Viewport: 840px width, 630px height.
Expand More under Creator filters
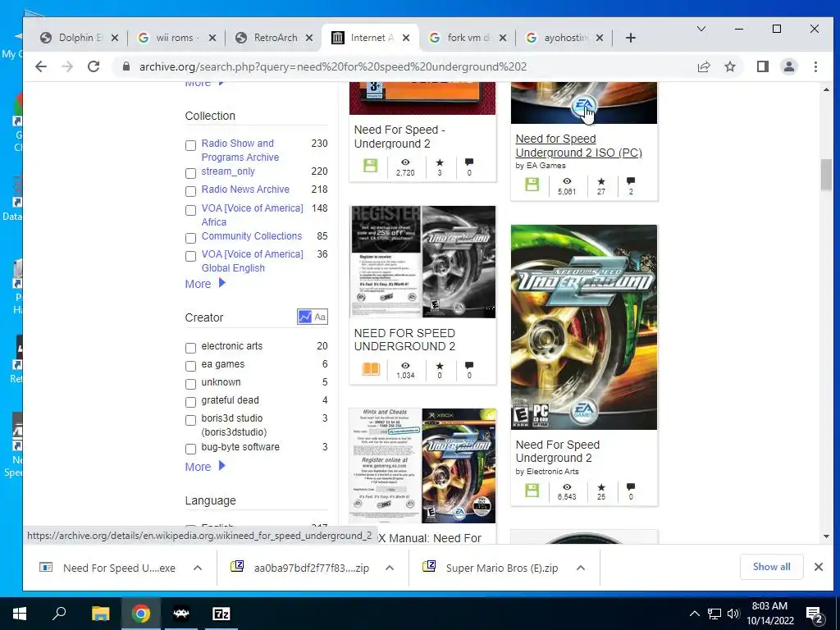[x=205, y=467]
